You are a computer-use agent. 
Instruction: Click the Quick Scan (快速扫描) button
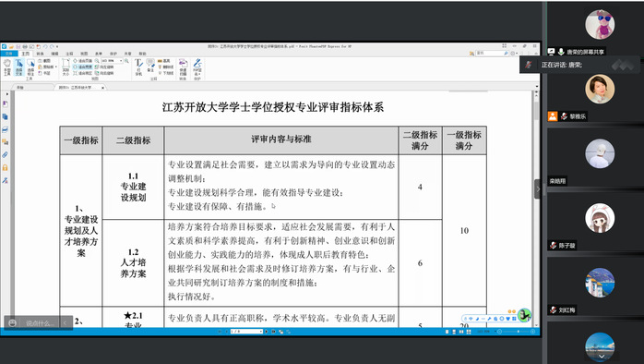[x=184, y=67]
